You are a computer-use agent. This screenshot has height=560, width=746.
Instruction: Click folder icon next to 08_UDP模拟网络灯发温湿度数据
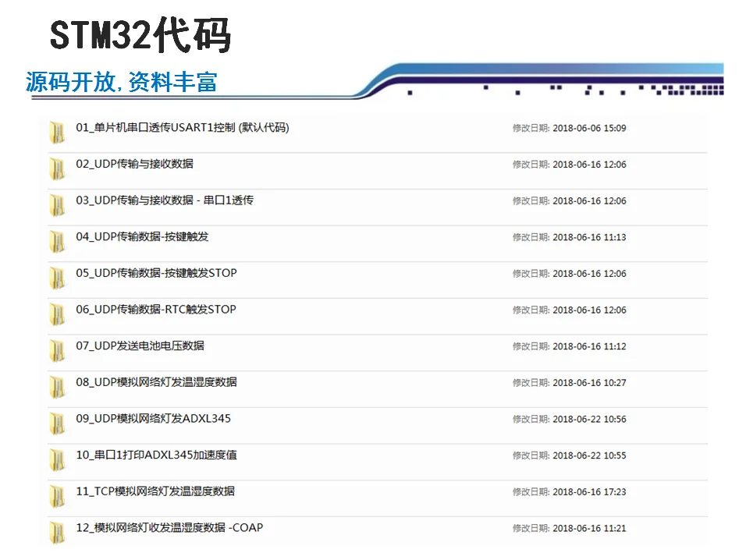57,387
